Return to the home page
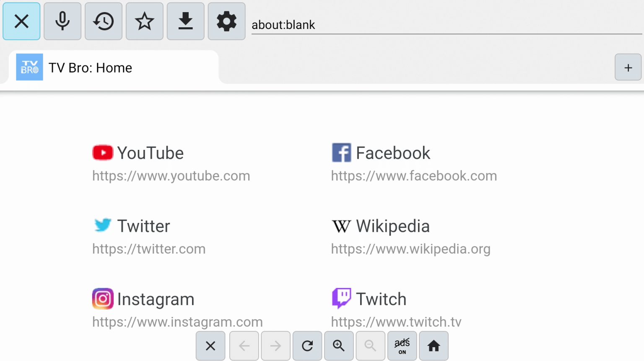The width and height of the screenshot is (644, 361). click(x=434, y=346)
